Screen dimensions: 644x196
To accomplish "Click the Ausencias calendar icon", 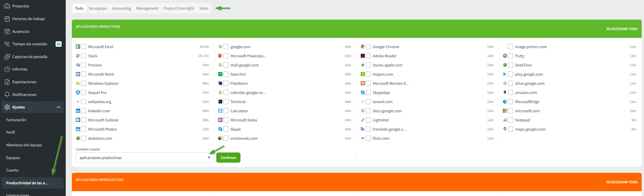I will click(x=7, y=31).
